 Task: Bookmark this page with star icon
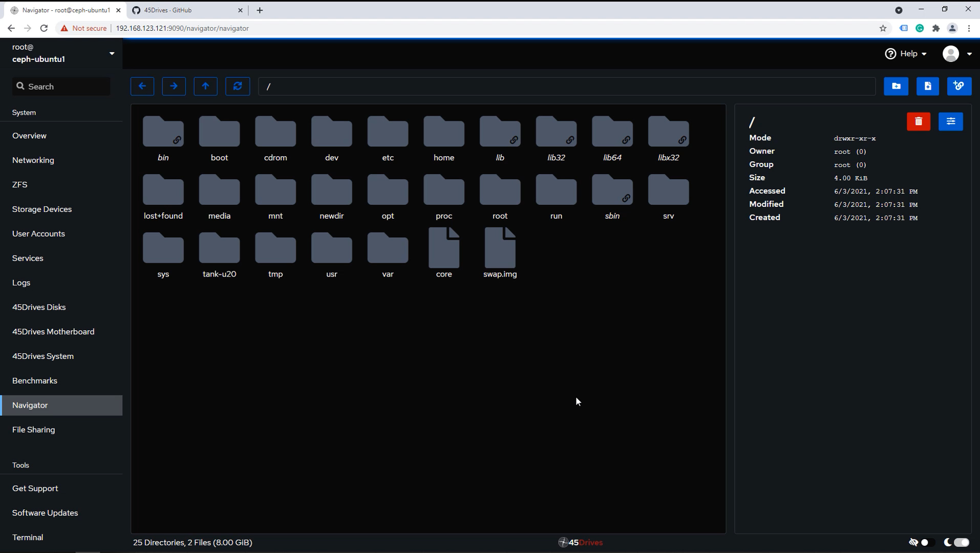point(883,29)
